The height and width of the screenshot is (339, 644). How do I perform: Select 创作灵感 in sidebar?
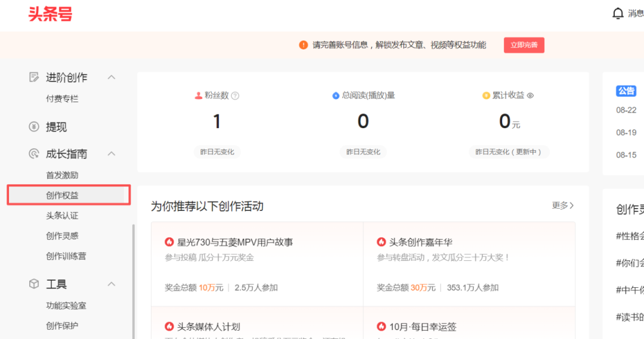[62, 235]
